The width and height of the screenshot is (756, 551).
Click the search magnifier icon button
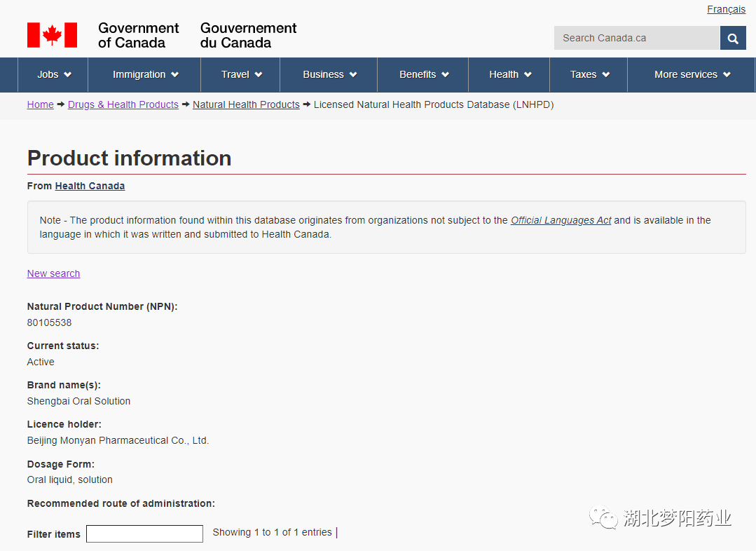(x=733, y=39)
